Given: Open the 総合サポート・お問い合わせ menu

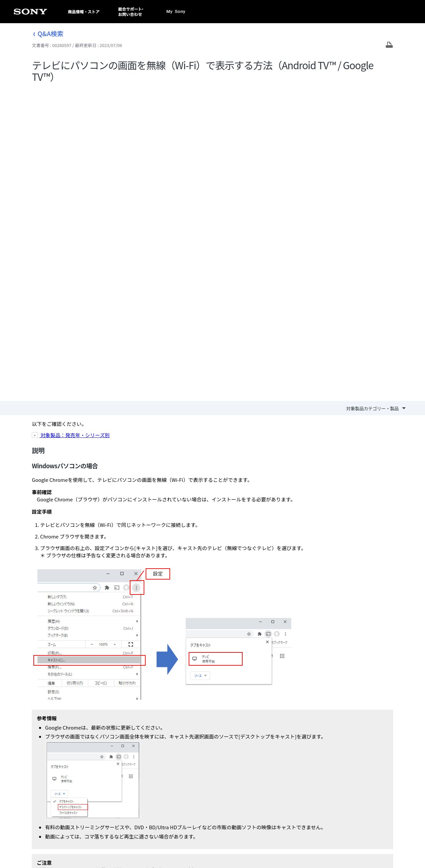Looking at the screenshot, I should pyautogui.click(x=131, y=12).
